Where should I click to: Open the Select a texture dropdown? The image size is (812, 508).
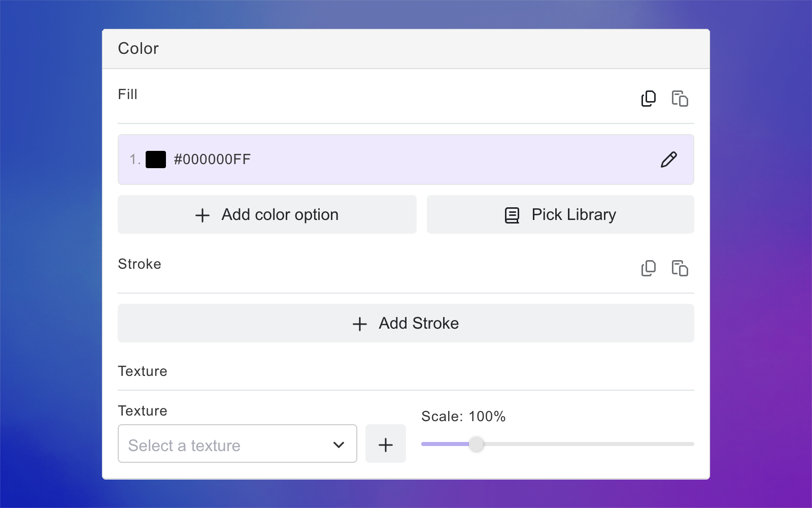pyautogui.click(x=238, y=444)
